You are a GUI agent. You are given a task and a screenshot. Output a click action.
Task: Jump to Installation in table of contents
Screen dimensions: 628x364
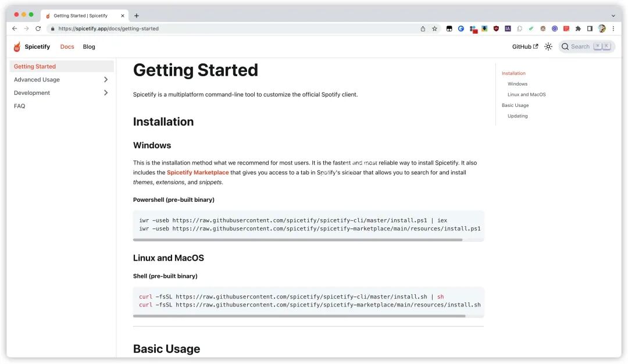coord(513,73)
